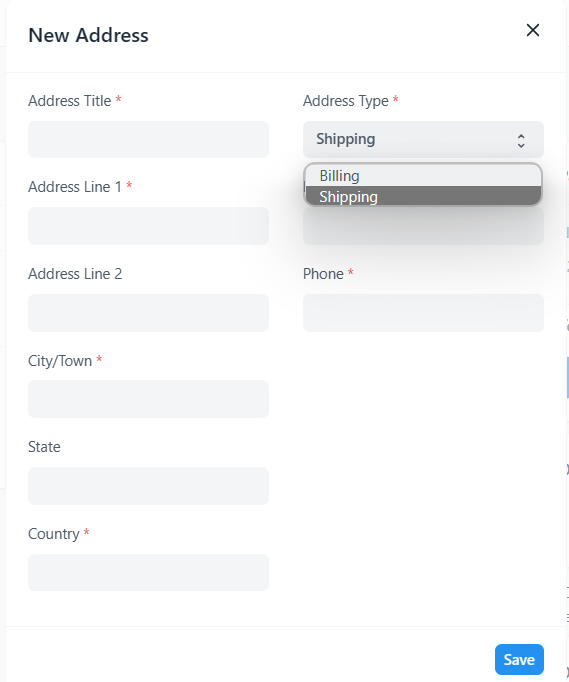Screen dimensions: 569x682
Task: Click the Phone input field
Action: pos(423,313)
